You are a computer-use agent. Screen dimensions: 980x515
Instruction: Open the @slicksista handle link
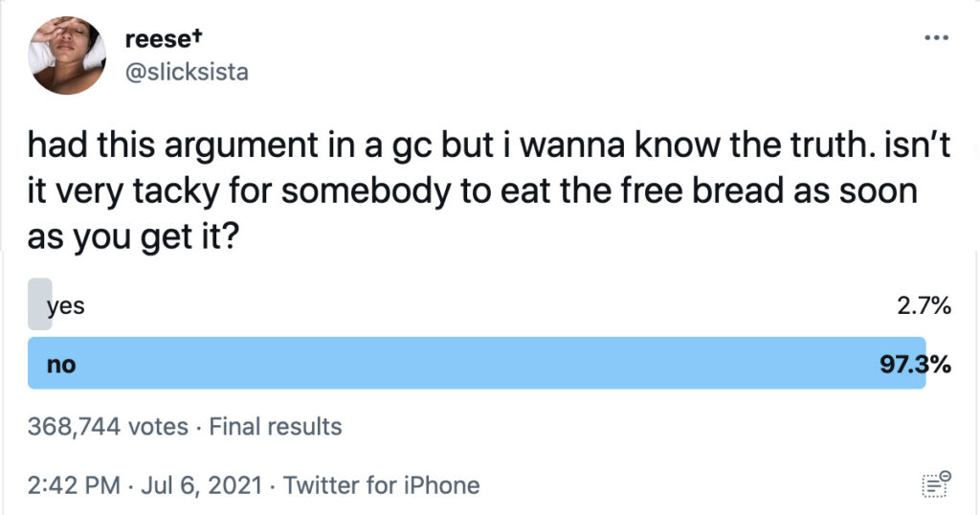click(x=187, y=72)
